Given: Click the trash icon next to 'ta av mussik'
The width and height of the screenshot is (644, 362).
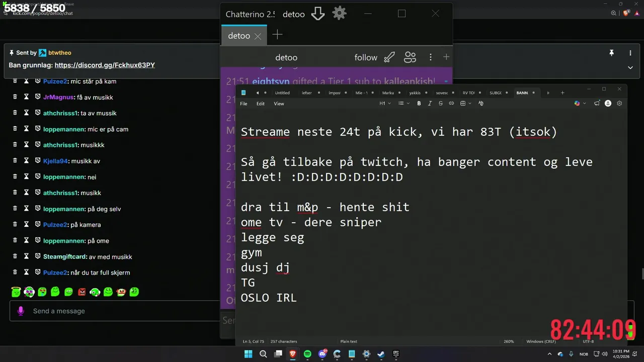Looking at the screenshot, I should [x=15, y=113].
